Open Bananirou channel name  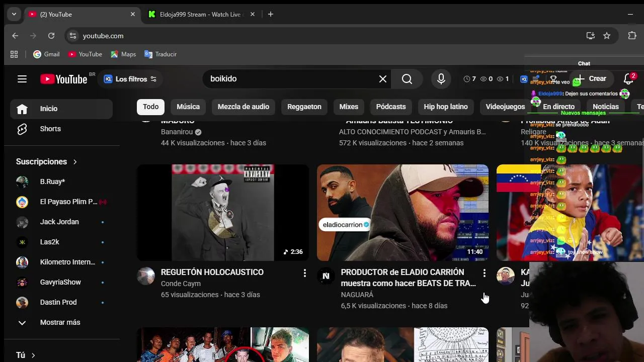(177, 132)
